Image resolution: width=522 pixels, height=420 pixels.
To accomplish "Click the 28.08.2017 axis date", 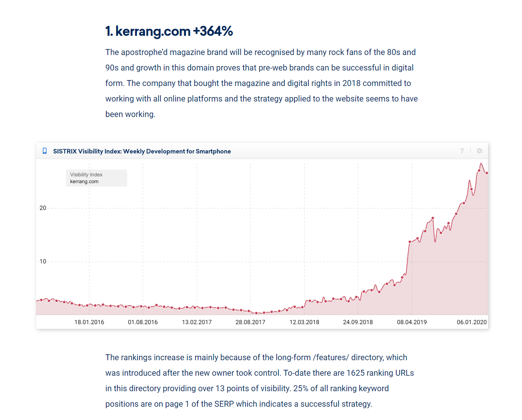I will point(250,322).
